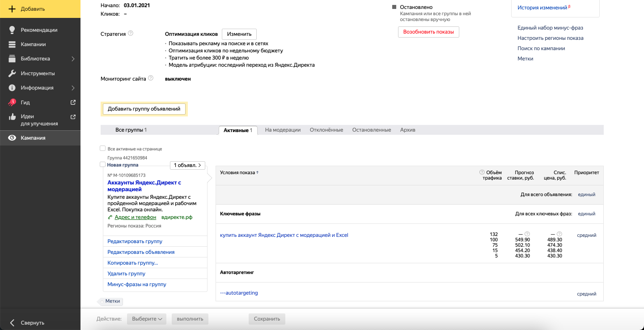The height and width of the screenshot is (330, 644).
Task: Click Минус-фразы на группу link
Action: tap(137, 284)
